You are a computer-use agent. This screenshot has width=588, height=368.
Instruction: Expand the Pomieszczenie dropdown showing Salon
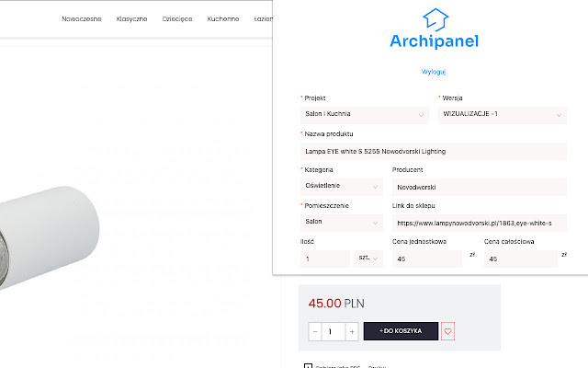342,223
